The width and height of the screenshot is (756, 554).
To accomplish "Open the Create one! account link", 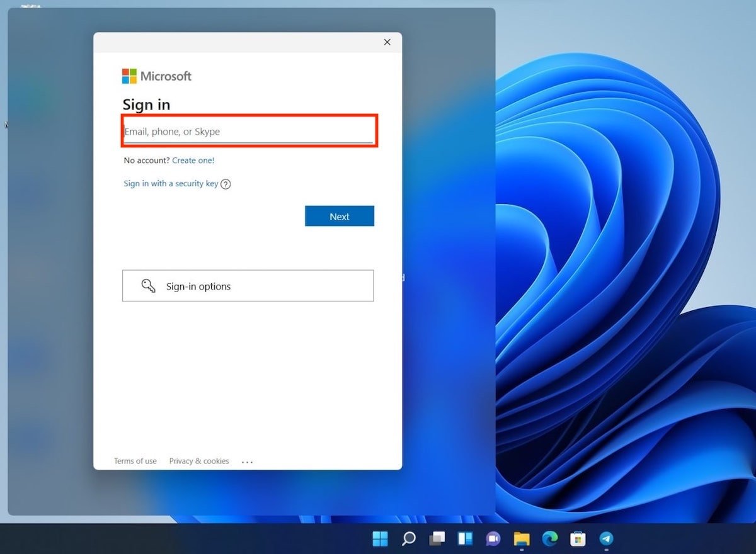I will 193,161.
